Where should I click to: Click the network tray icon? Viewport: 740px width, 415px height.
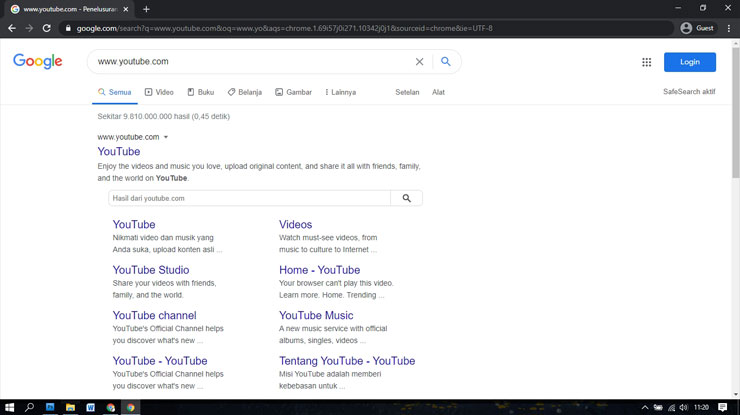pos(671,407)
